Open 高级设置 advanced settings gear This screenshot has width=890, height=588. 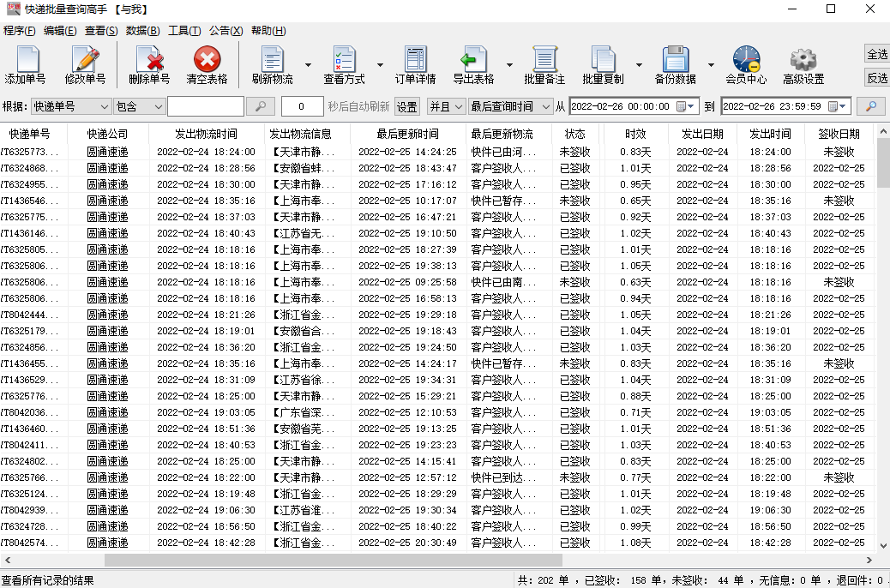(803, 65)
